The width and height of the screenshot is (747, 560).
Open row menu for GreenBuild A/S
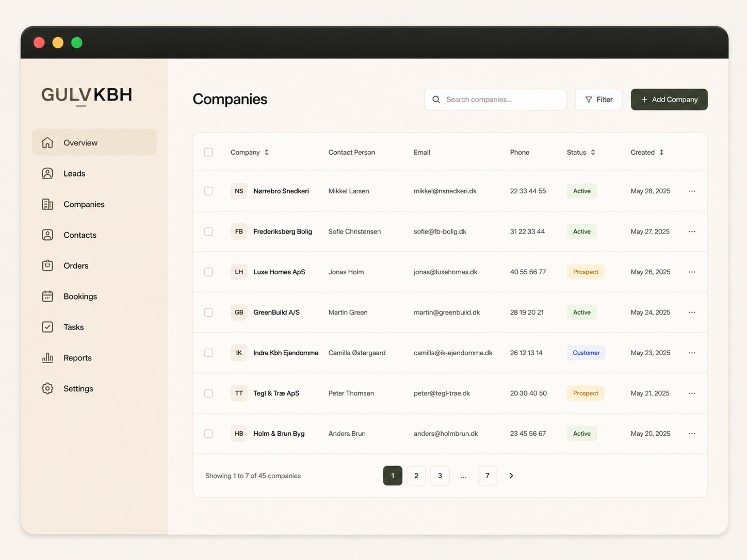coord(692,312)
